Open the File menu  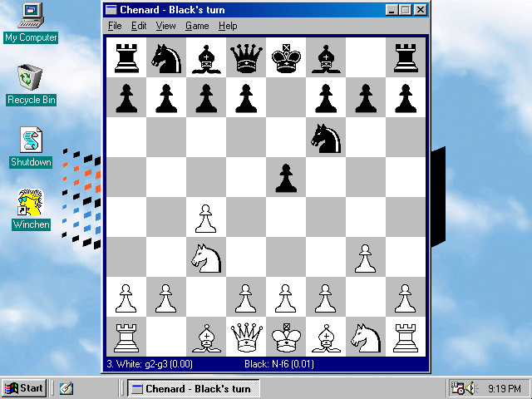115,26
